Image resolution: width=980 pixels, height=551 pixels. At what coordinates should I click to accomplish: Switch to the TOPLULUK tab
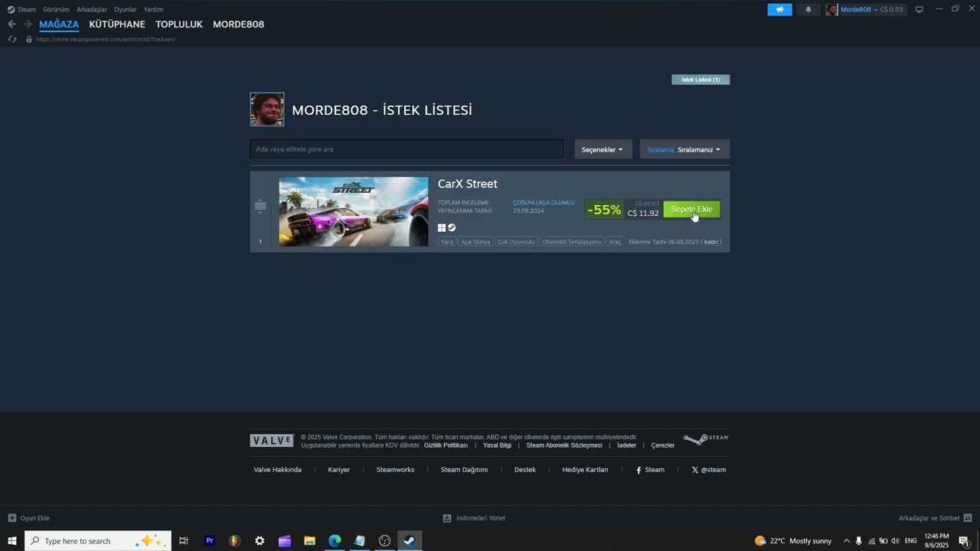coord(179,24)
